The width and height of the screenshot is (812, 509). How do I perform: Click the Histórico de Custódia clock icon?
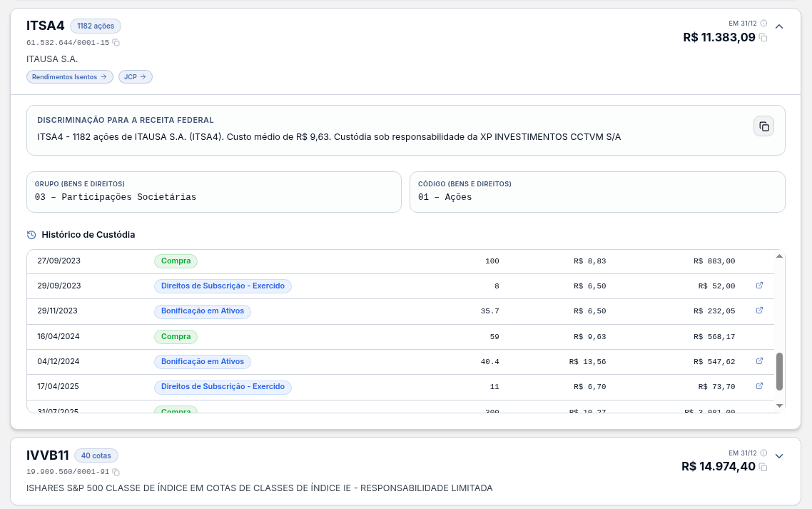pyautogui.click(x=31, y=235)
